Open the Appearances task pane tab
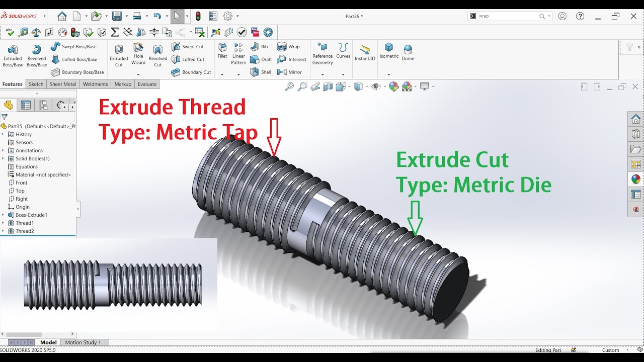 coord(636,179)
